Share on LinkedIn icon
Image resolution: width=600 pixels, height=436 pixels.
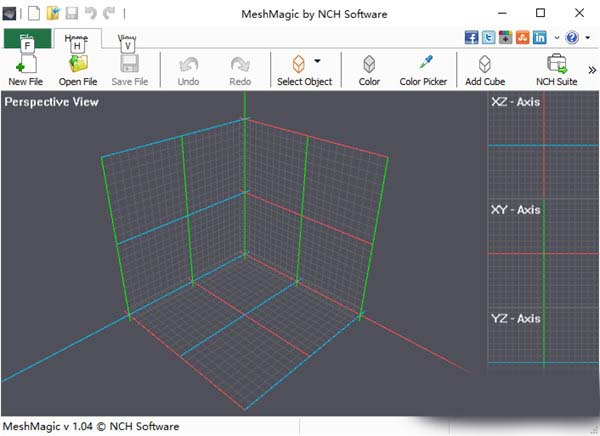point(540,38)
